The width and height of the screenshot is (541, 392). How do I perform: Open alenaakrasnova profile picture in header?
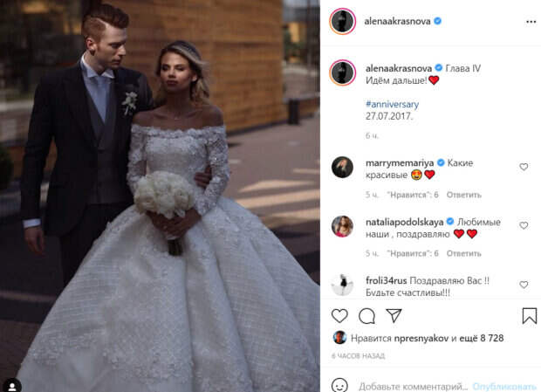tap(343, 22)
